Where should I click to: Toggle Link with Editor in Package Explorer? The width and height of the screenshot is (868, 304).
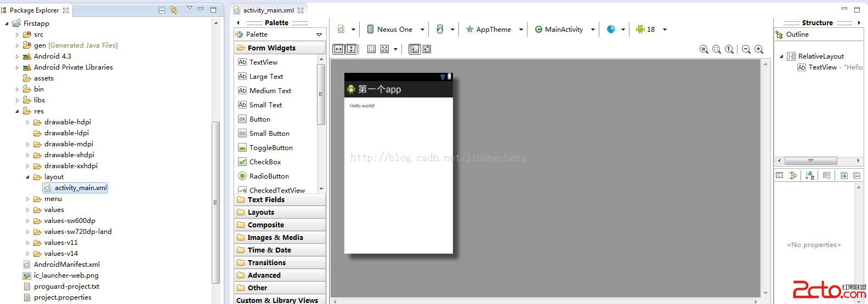(174, 10)
